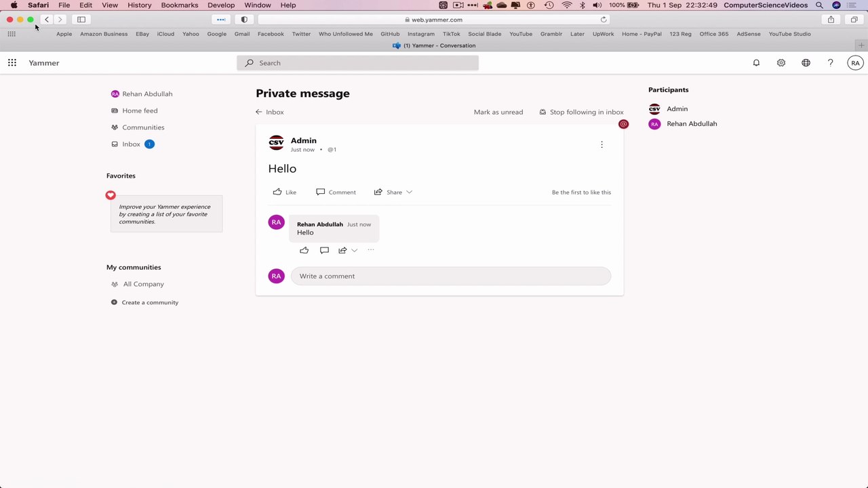Click the Wi-Fi status icon
The image size is (868, 488).
pyautogui.click(x=567, y=5)
